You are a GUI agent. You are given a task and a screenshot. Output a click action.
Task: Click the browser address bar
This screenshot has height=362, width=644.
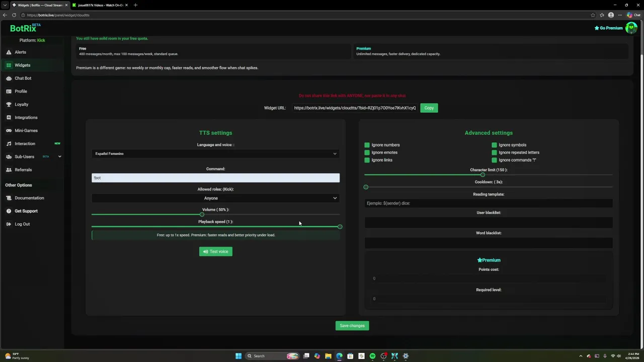pyautogui.click(x=307, y=15)
